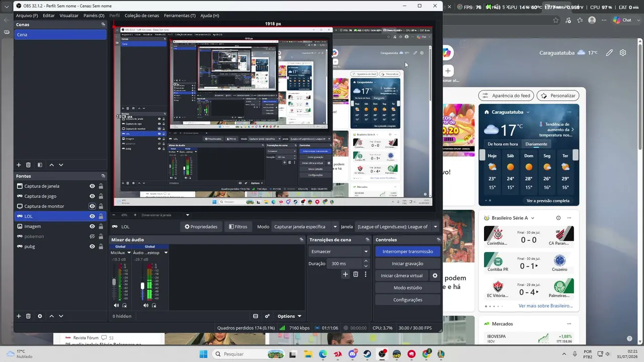The image size is (644, 362).
Task: Show the hidden pokemon source
Action: tap(92, 236)
